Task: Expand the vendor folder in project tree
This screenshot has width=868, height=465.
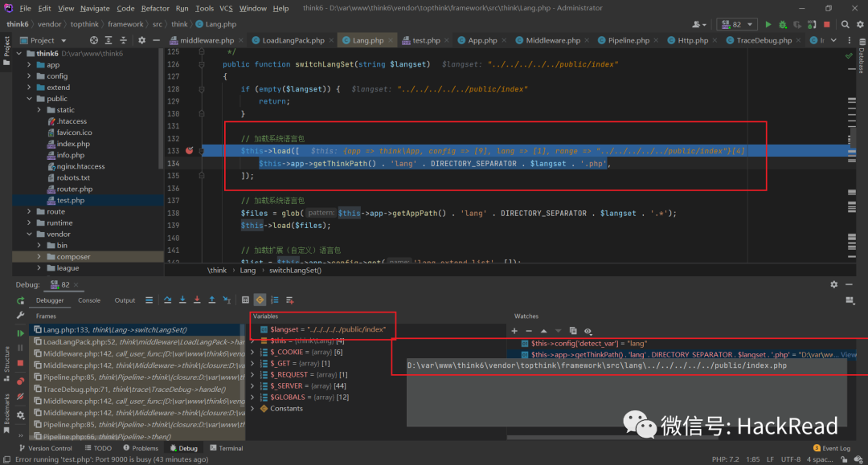Action: point(30,234)
